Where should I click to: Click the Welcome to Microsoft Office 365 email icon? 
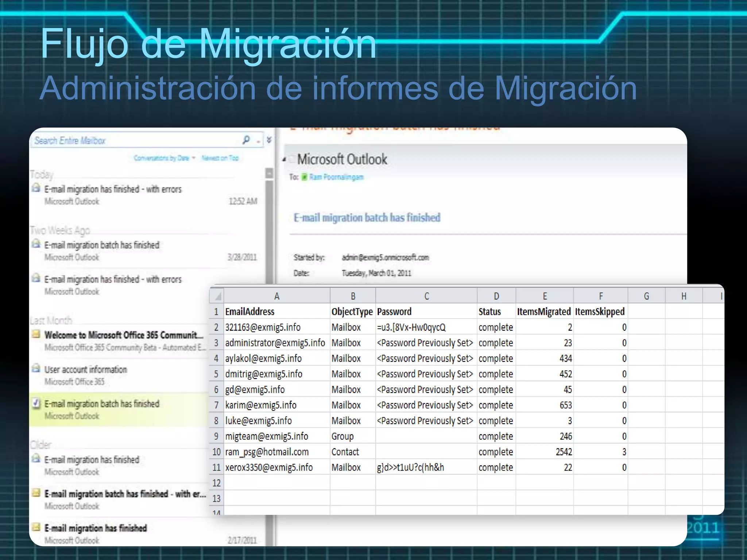click(x=36, y=334)
